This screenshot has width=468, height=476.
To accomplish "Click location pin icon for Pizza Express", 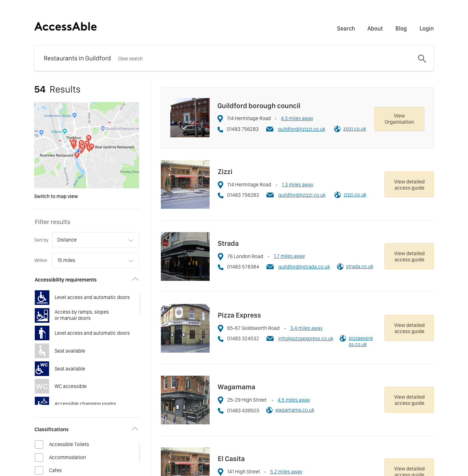I will click(x=220, y=328).
